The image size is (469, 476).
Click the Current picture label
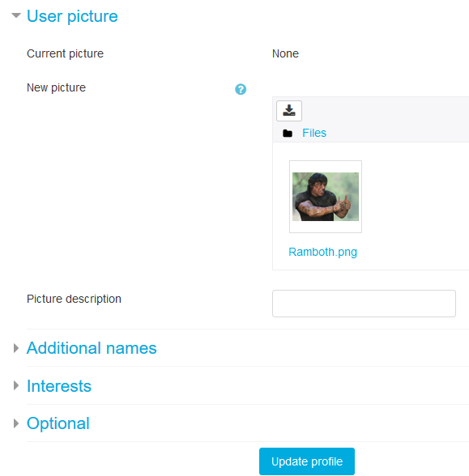pyautogui.click(x=66, y=53)
